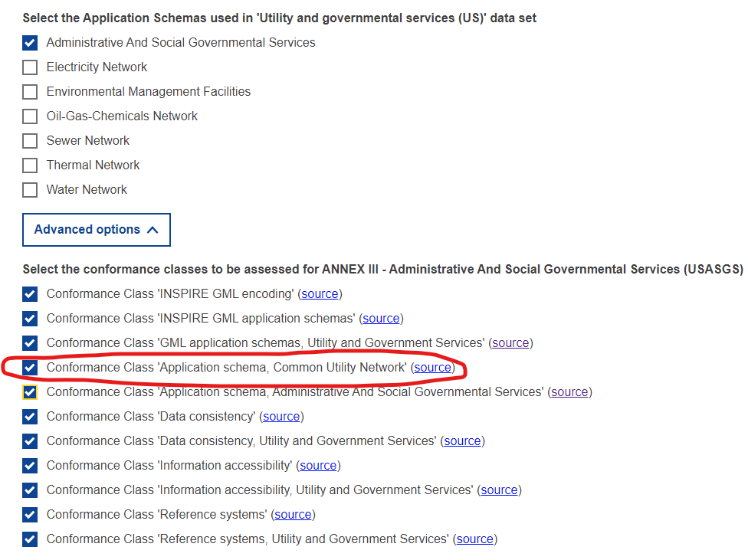Screen dimensions: 748x560
Task: Enable the Thermal Network schema
Action: click(29, 165)
